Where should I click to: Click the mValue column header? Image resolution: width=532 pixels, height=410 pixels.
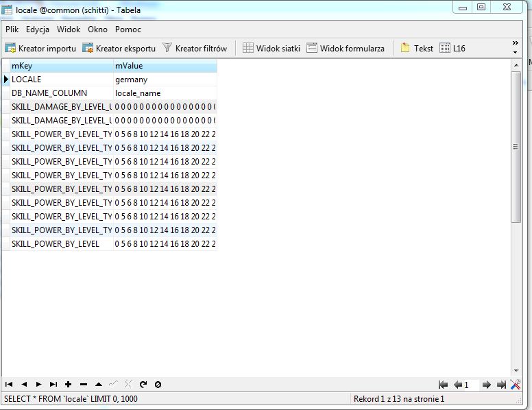[x=165, y=66]
